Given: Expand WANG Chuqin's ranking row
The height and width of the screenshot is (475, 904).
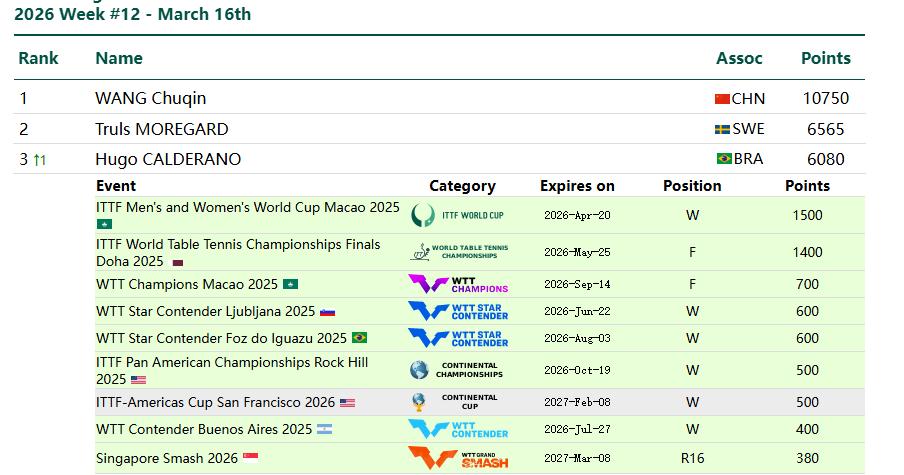Looking at the screenshot, I should (151, 98).
